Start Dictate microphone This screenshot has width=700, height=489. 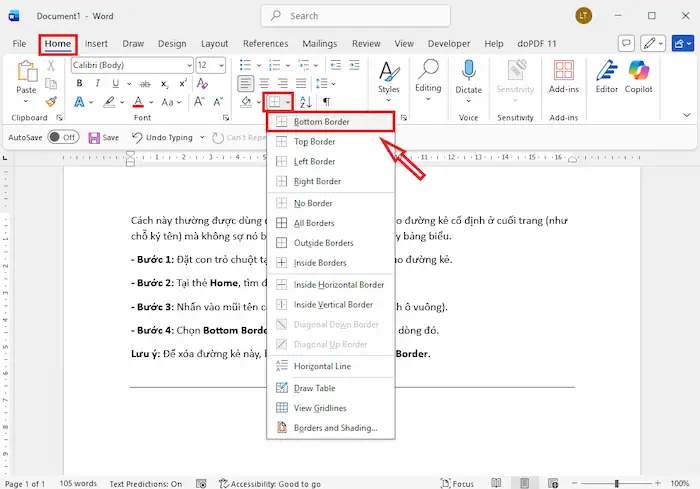[x=468, y=75]
